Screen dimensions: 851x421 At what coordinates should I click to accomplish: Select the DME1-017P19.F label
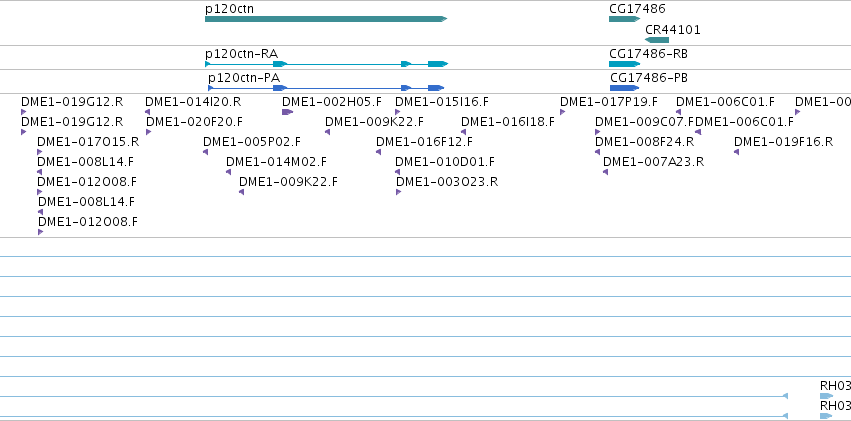(x=609, y=102)
